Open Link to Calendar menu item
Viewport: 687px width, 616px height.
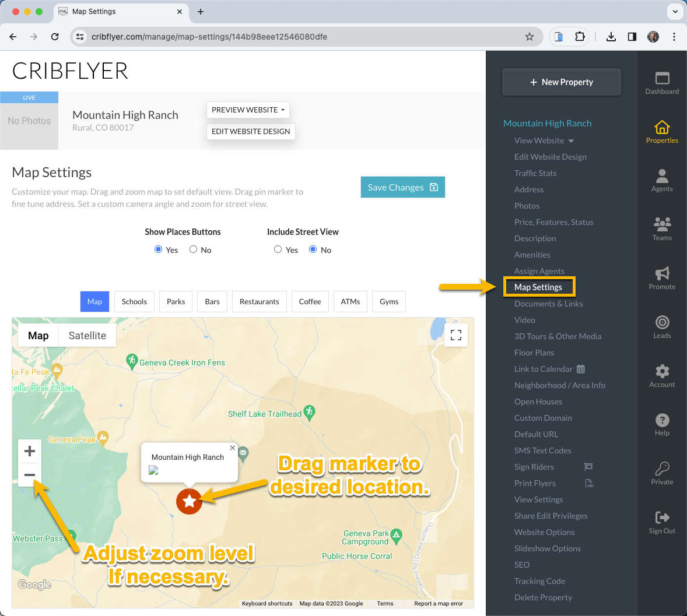(549, 369)
